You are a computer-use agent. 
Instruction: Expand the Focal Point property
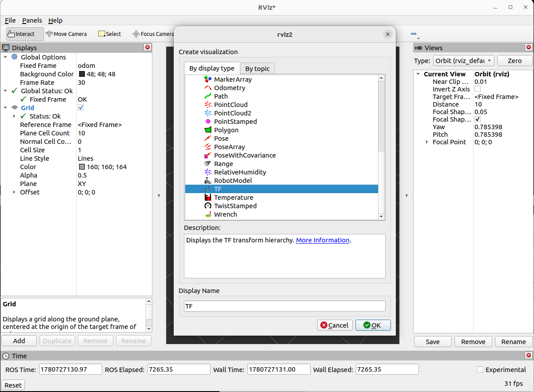(x=427, y=142)
